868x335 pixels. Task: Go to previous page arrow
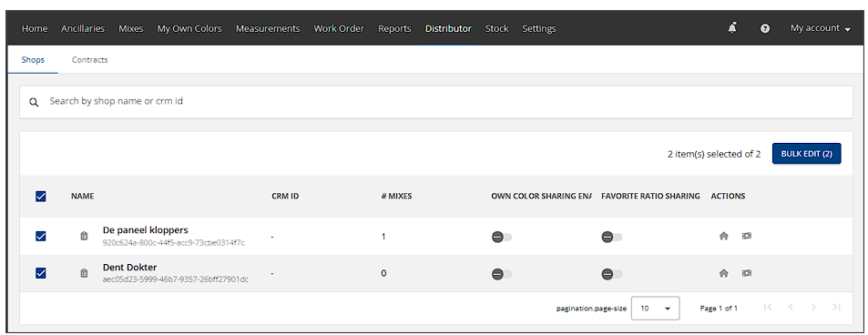pyautogui.click(x=791, y=307)
